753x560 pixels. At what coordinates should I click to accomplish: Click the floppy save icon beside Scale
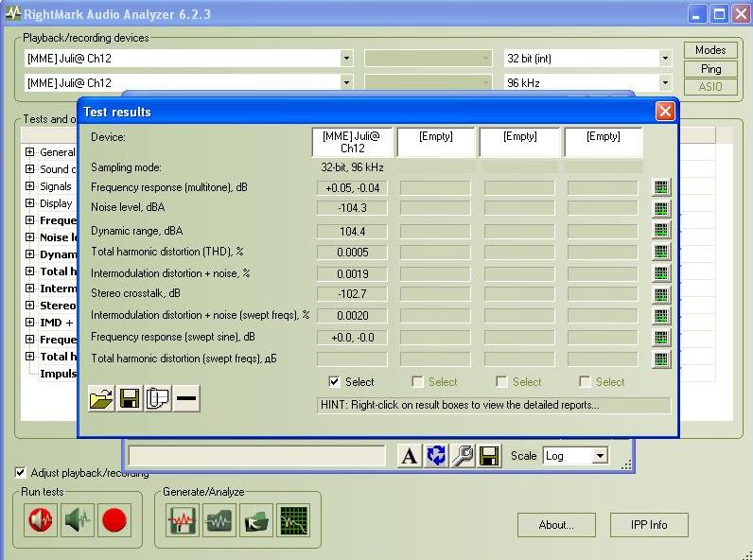(489, 455)
